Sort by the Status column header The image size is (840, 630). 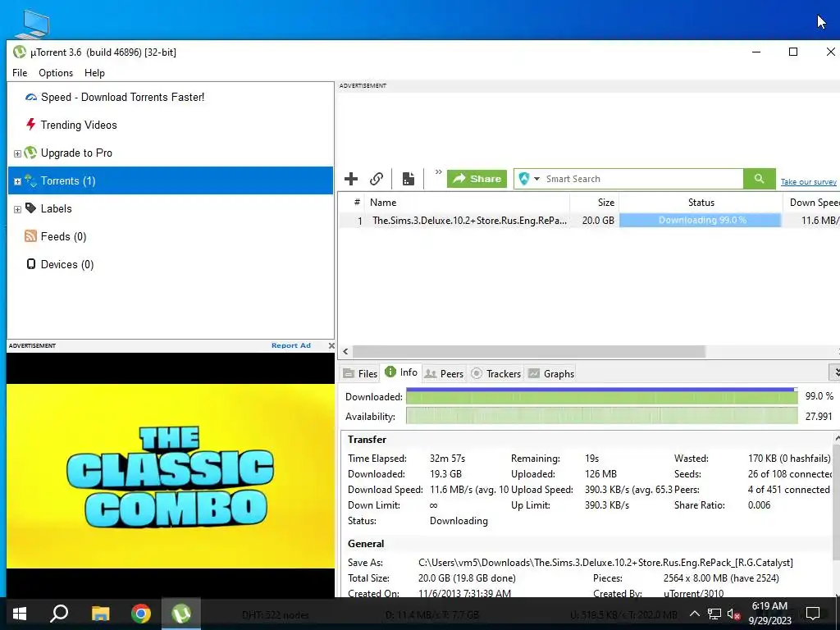[701, 203]
